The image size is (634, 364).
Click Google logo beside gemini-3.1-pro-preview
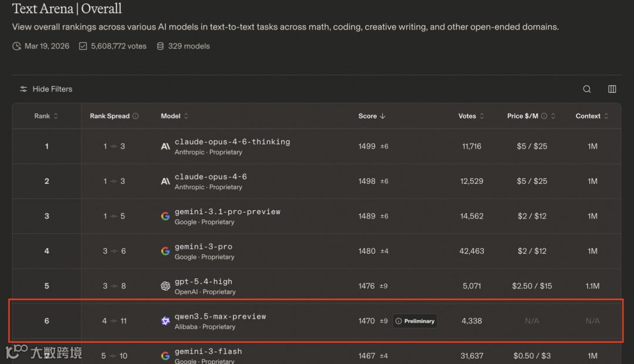click(166, 217)
